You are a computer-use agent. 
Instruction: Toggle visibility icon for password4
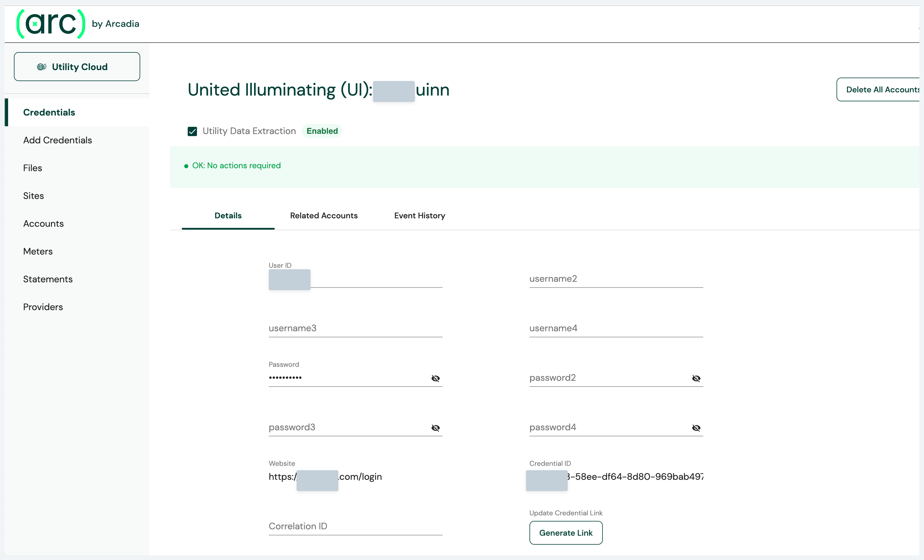[696, 428]
